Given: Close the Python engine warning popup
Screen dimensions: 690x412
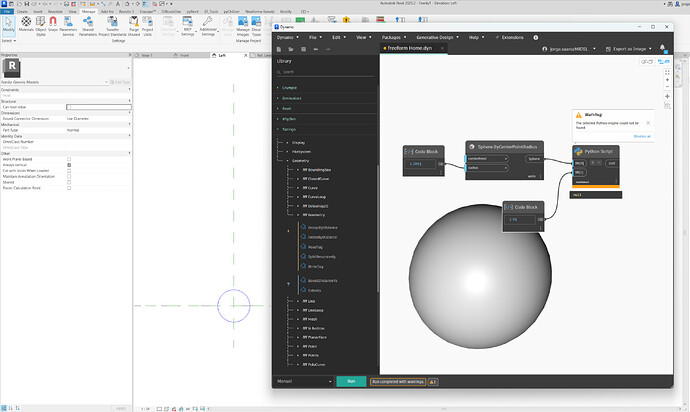Looking at the screenshot, I should (x=648, y=123).
